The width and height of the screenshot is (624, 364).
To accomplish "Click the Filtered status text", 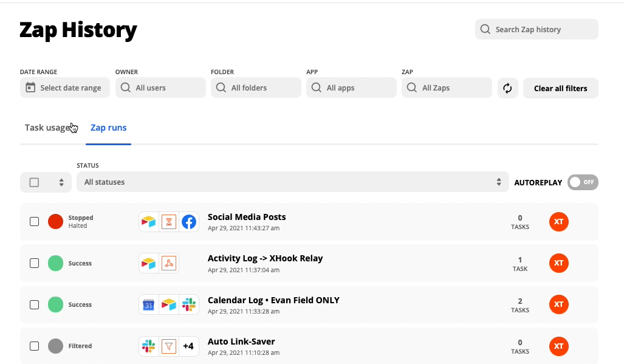I will point(80,346).
